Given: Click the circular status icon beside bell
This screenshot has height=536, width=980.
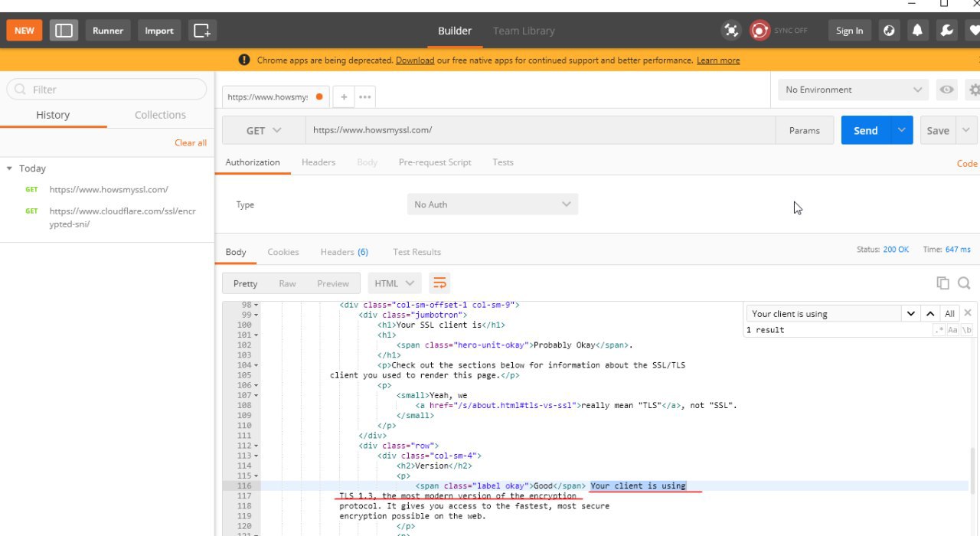Looking at the screenshot, I should (889, 31).
